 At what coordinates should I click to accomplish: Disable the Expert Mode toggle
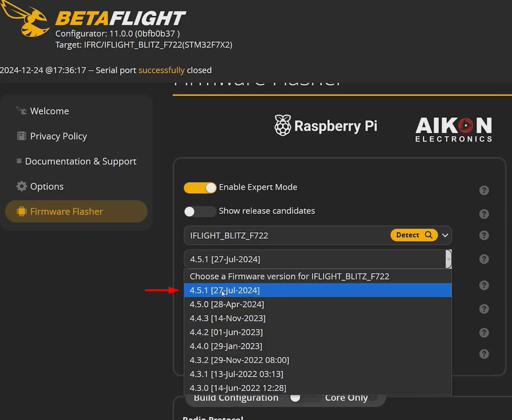200,188
